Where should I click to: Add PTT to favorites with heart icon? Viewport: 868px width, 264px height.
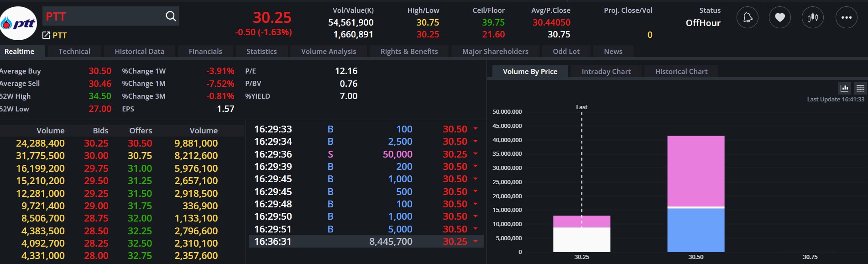coord(780,18)
